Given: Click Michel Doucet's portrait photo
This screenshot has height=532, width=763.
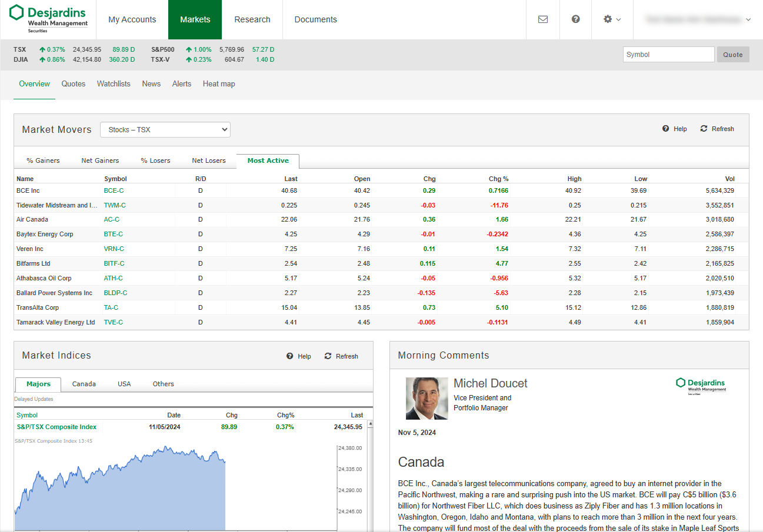Looking at the screenshot, I should tap(427, 399).
